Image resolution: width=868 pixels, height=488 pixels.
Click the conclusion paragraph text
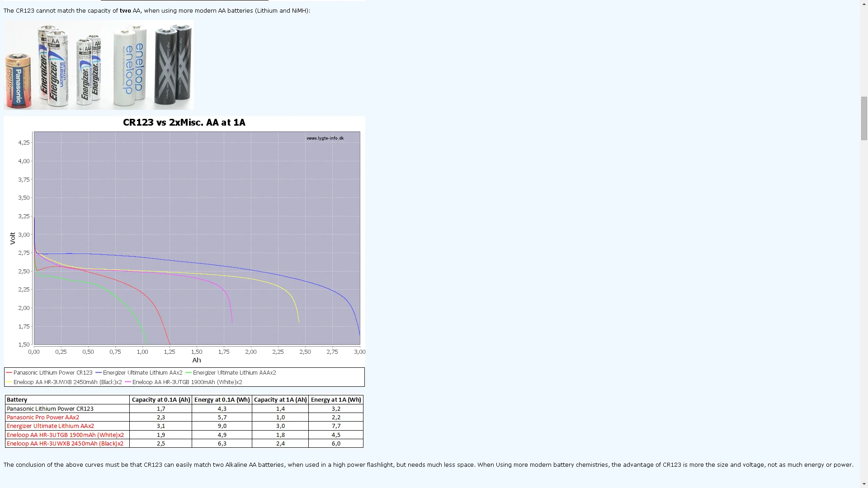point(428,465)
